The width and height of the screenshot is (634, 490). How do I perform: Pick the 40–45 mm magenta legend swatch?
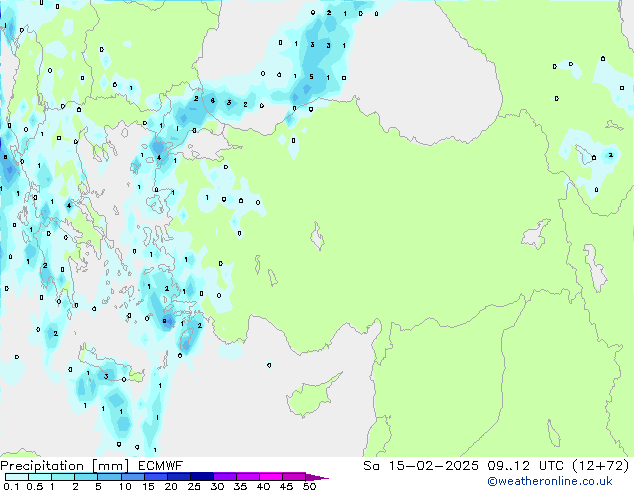pos(271,477)
